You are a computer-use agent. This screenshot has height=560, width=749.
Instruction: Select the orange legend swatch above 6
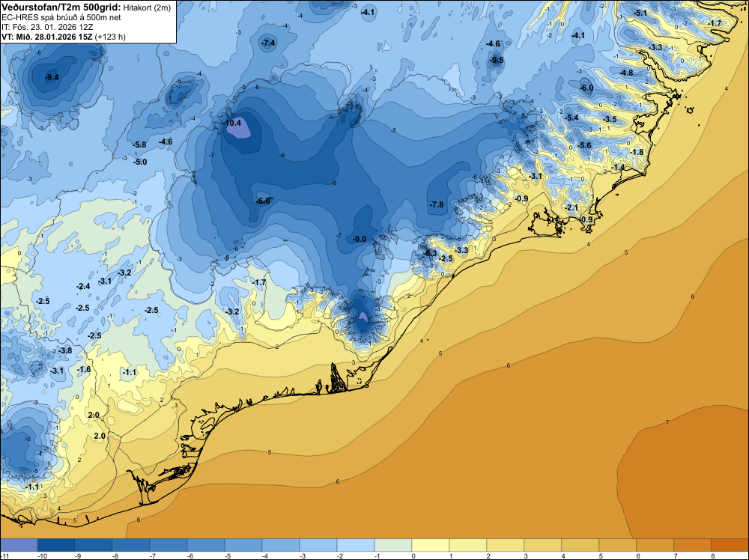coord(655,545)
